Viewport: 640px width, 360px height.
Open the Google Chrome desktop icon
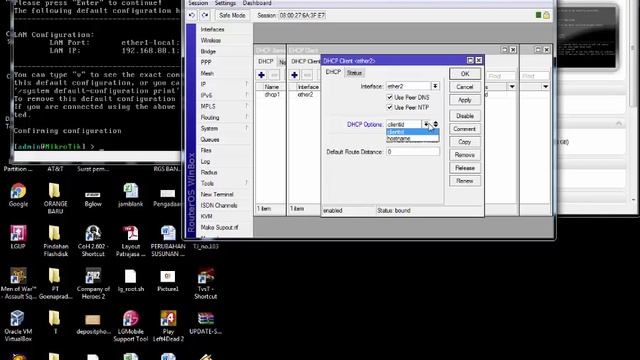[x=18, y=191]
